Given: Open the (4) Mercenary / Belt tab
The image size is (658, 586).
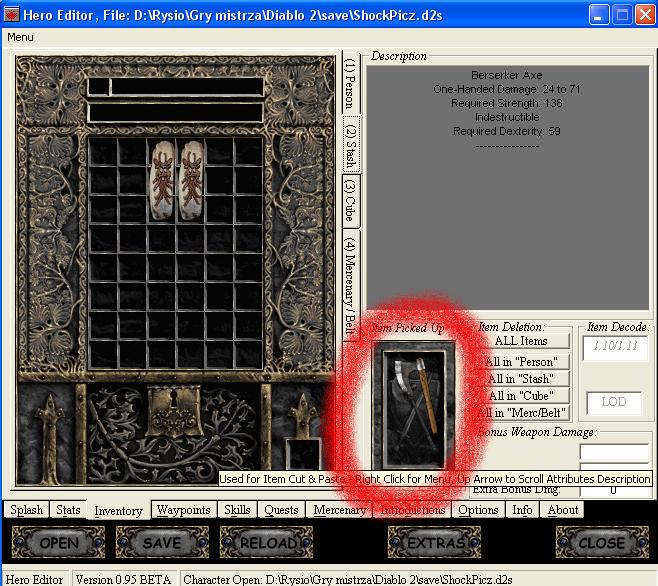Looking at the screenshot, I should (x=350, y=285).
